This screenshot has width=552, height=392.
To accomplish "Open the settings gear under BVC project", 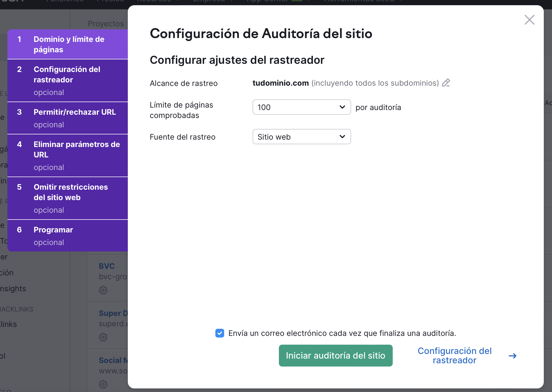I will point(103,290).
